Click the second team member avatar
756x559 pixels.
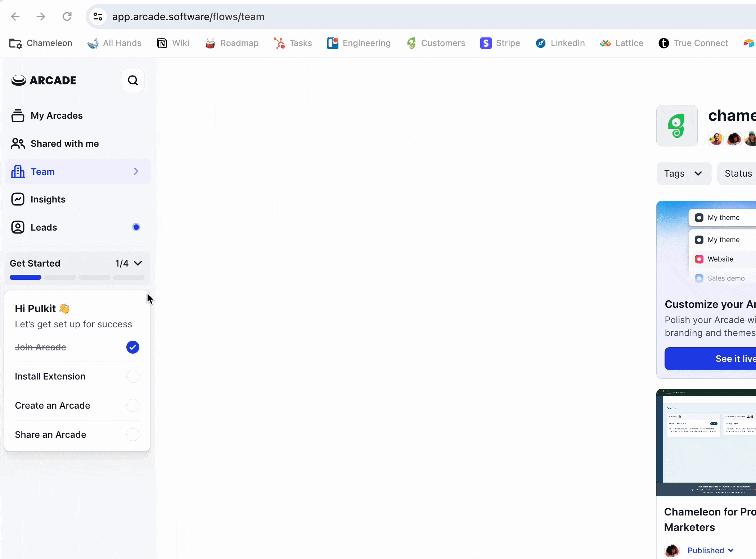tap(734, 139)
